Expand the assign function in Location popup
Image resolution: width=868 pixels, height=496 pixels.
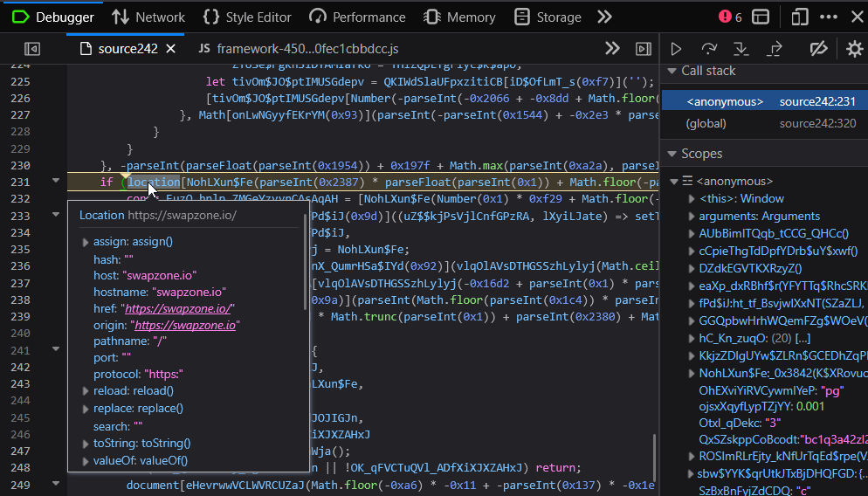86,242
